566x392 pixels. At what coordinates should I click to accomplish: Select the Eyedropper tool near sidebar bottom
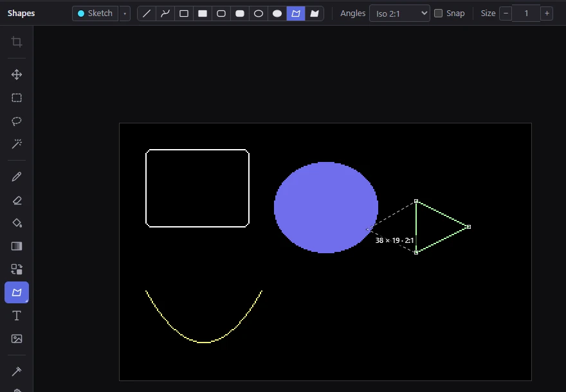[x=17, y=371]
